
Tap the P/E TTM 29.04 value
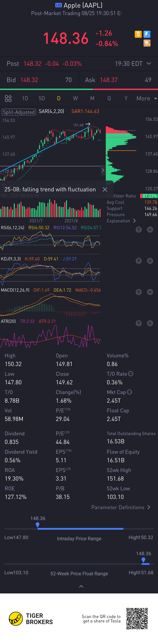point(63,419)
